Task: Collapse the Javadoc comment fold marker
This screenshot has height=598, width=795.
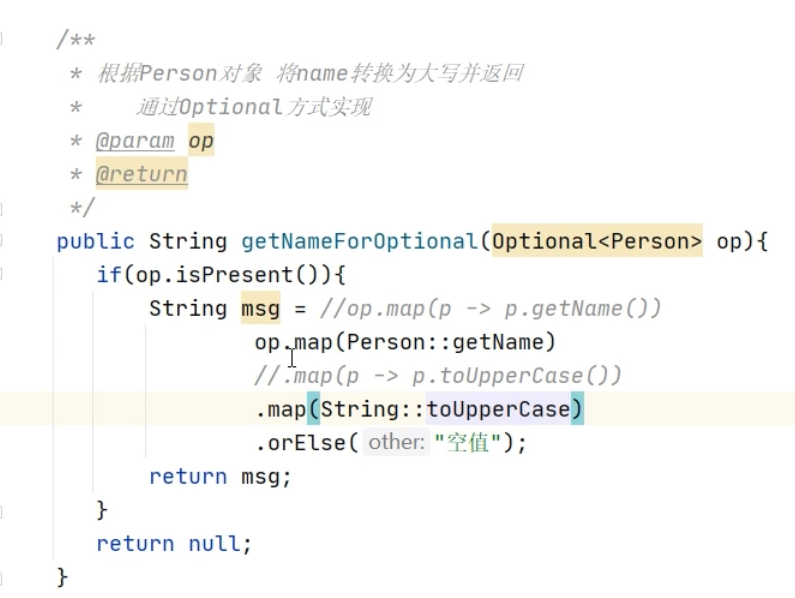Action: 2,40
